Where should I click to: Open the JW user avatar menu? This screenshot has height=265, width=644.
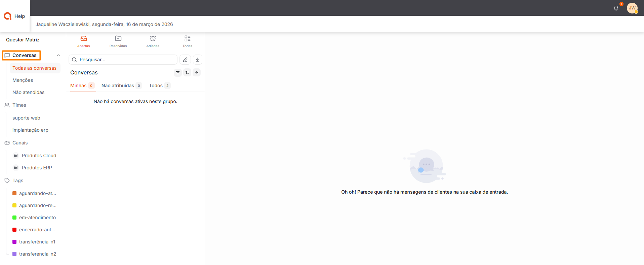632,8
